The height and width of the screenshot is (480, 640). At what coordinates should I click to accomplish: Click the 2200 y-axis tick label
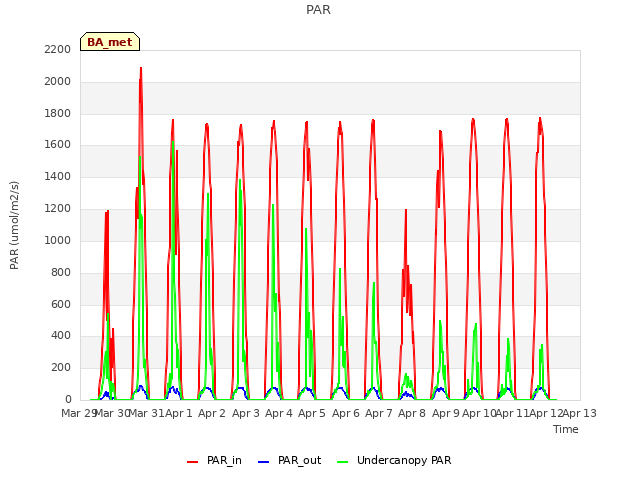click(58, 49)
